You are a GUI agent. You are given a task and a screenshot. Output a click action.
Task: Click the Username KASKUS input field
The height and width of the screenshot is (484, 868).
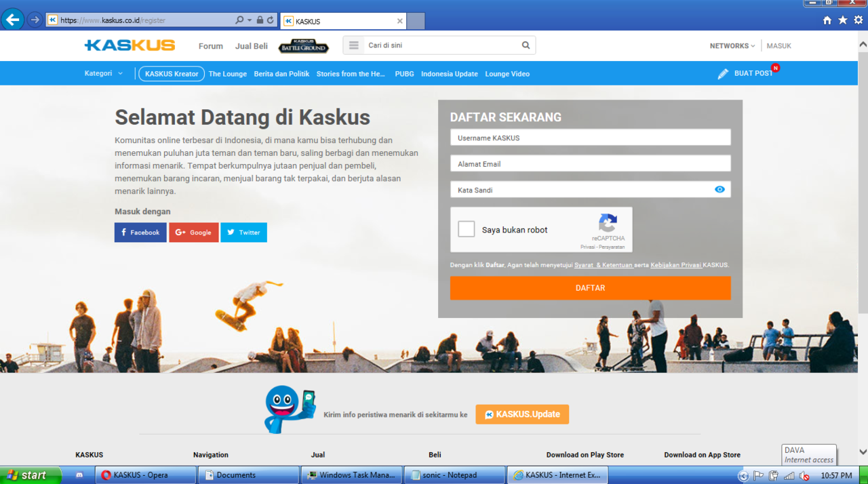click(591, 138)
